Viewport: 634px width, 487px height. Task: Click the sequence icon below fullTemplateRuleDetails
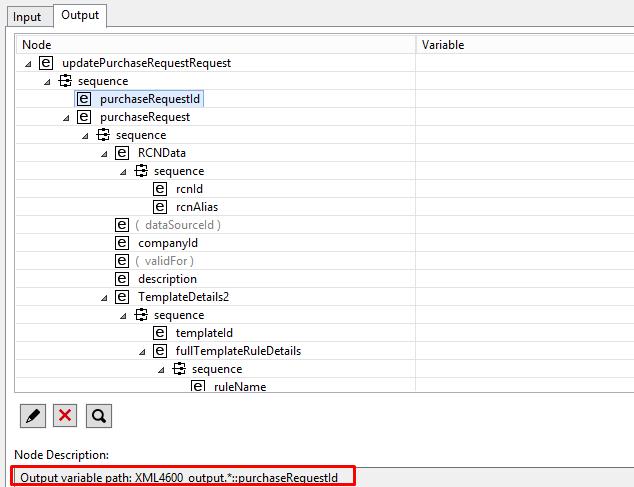[x=179, y=368]
